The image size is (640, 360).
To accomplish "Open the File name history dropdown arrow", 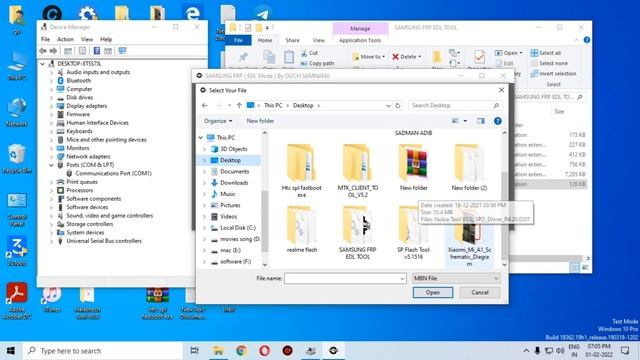I will (402, 278).
